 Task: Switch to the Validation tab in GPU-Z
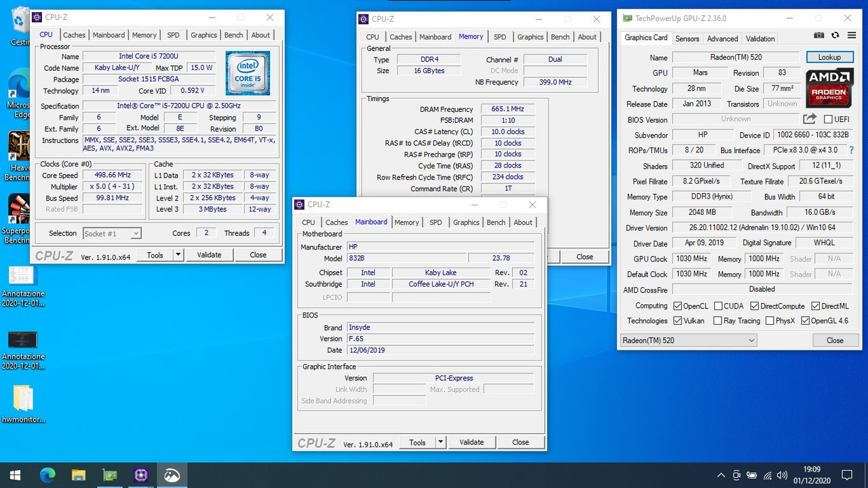tap(760, 39)
